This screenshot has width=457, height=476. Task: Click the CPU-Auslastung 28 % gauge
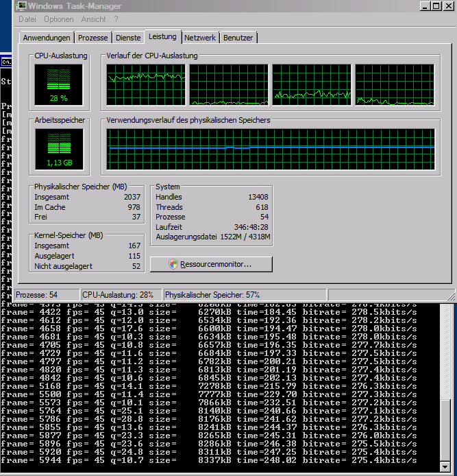pyautogui.click(x=58, y=84)
